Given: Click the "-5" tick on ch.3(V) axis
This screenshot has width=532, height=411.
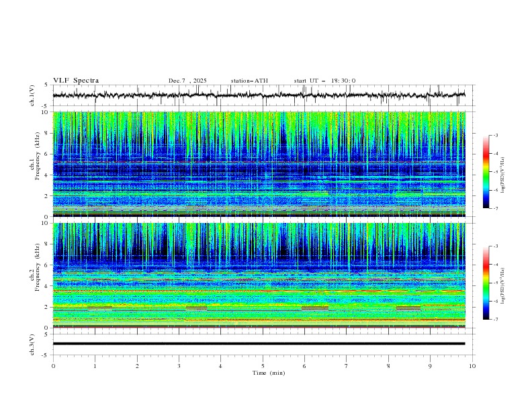Looking at the screenshot, I should 46,355.
